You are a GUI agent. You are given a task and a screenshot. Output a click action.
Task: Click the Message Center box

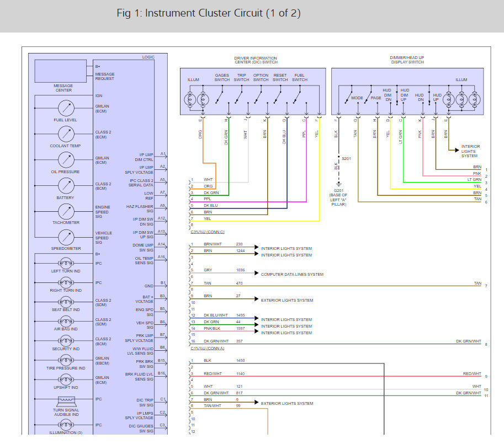pos(63,71)
